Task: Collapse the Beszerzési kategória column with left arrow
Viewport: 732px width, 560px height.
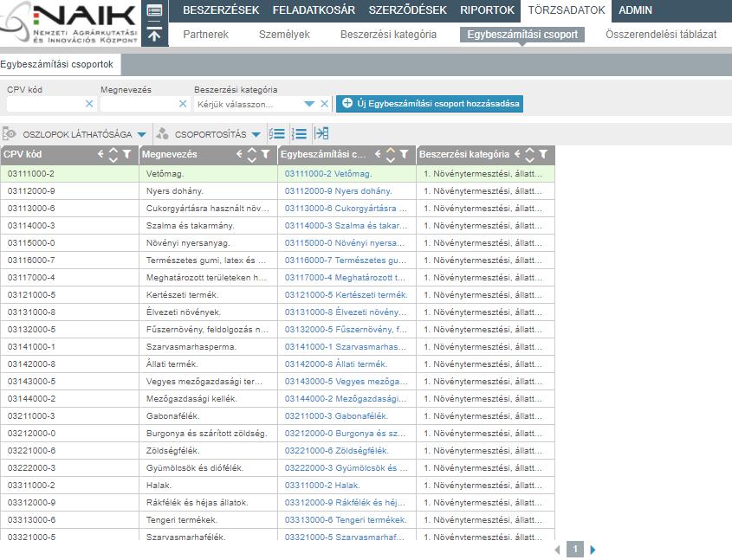Action: (x=517, y=153)
